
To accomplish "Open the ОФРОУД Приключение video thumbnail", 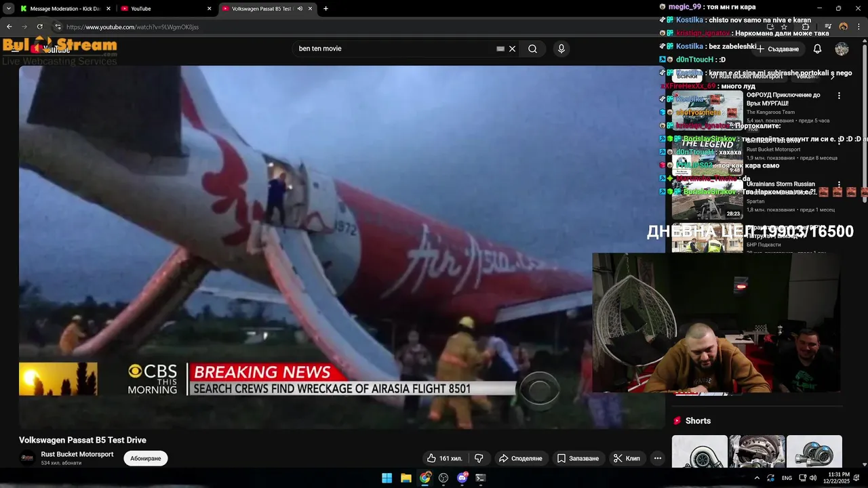I will pos(707,110).
